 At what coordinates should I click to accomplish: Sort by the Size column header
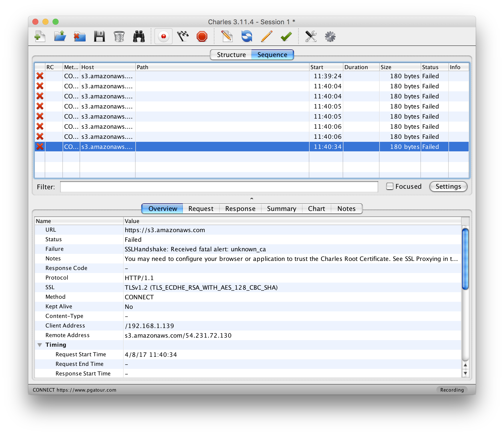coord(400,67)
